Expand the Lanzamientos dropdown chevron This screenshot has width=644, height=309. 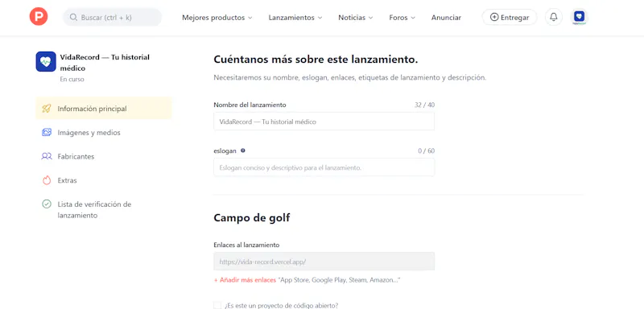[x=320, y=18]
